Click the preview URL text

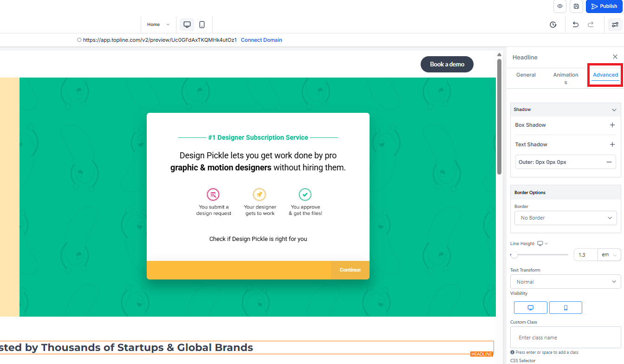(160, 40)
